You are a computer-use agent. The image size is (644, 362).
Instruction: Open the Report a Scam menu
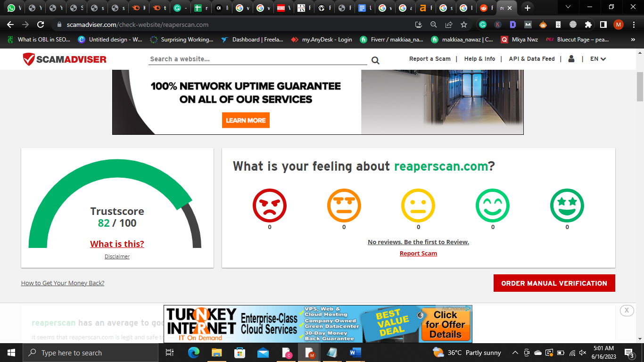pos(430,59)
